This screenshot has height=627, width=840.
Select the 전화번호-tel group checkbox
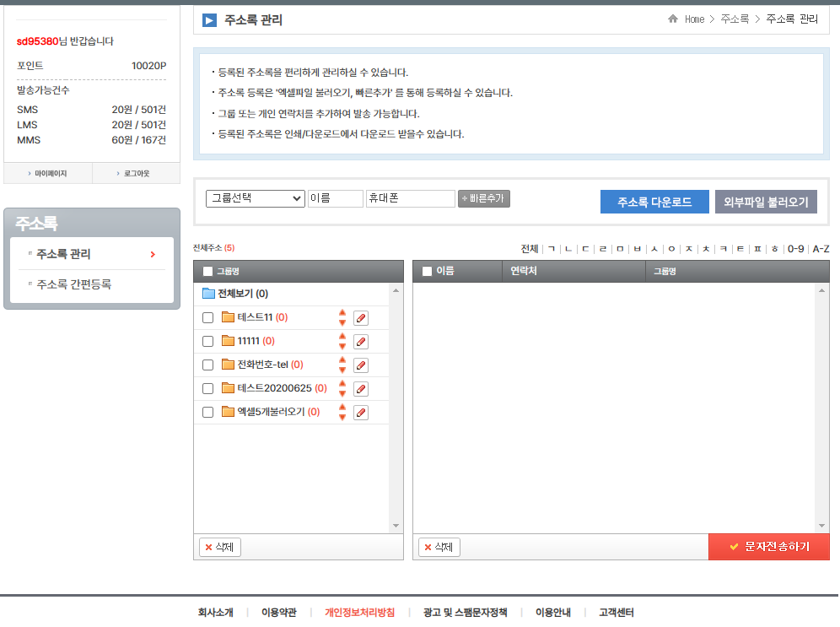point(208,365)
